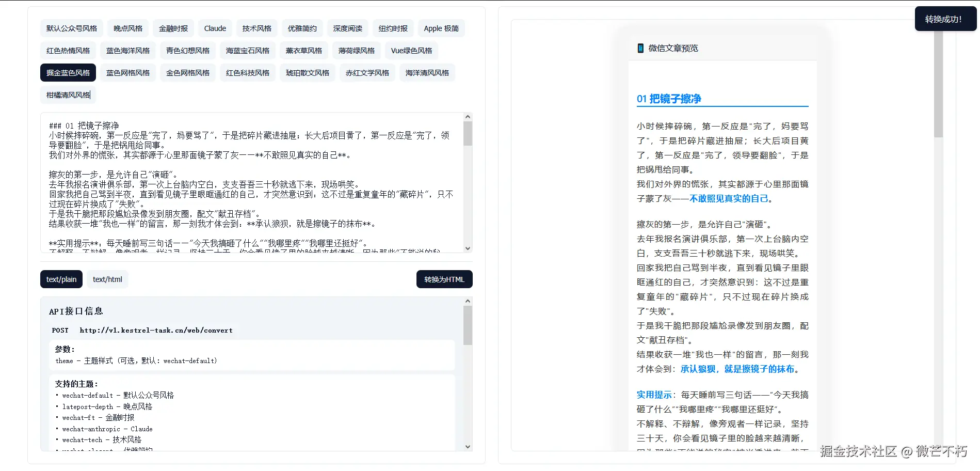The width and height of the screenshot is (980, 471).
Task: Click the preview pane scrollbar thumb
Action: pos(938,83)
